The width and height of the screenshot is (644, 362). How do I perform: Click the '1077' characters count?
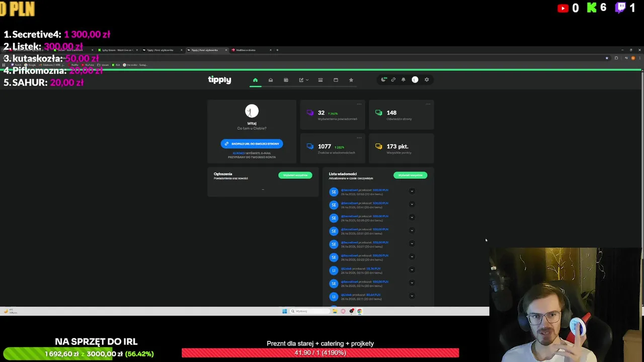(x=325, y=146)
